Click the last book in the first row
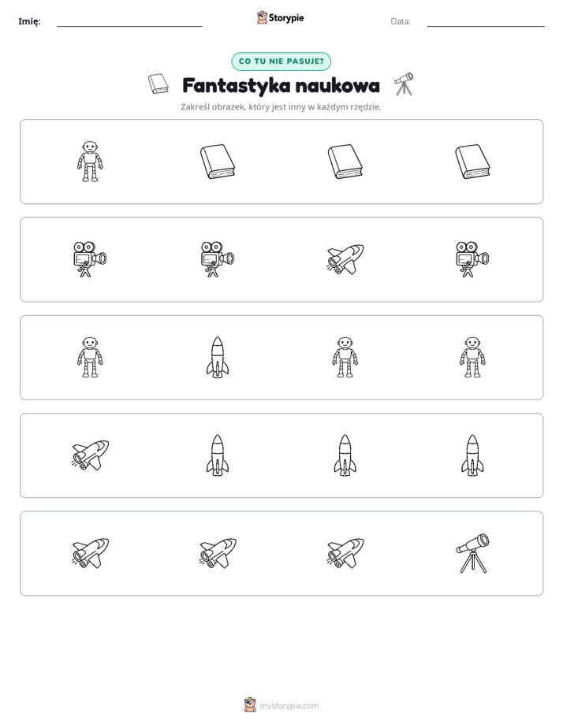 (x=472, y=162)
